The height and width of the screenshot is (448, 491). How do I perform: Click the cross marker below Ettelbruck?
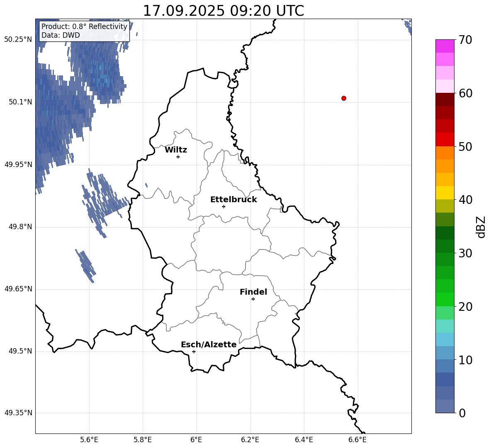click(224, 206)
